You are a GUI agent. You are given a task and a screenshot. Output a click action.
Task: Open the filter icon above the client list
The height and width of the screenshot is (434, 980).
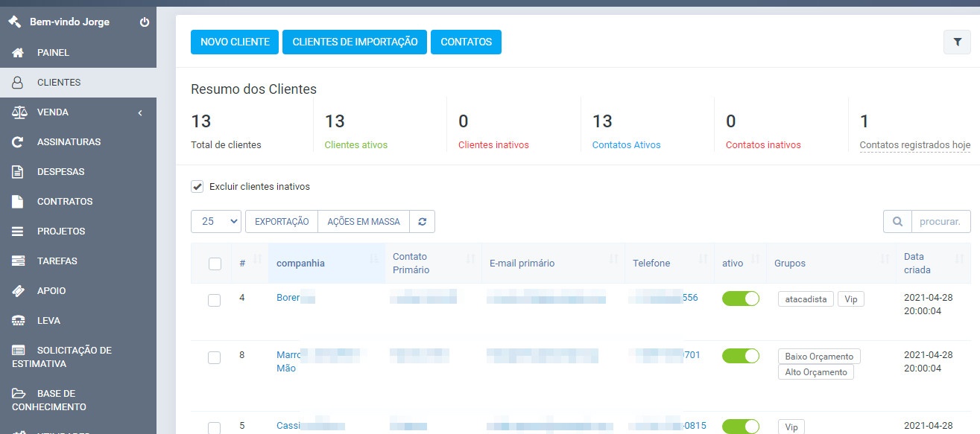point(957,42)
